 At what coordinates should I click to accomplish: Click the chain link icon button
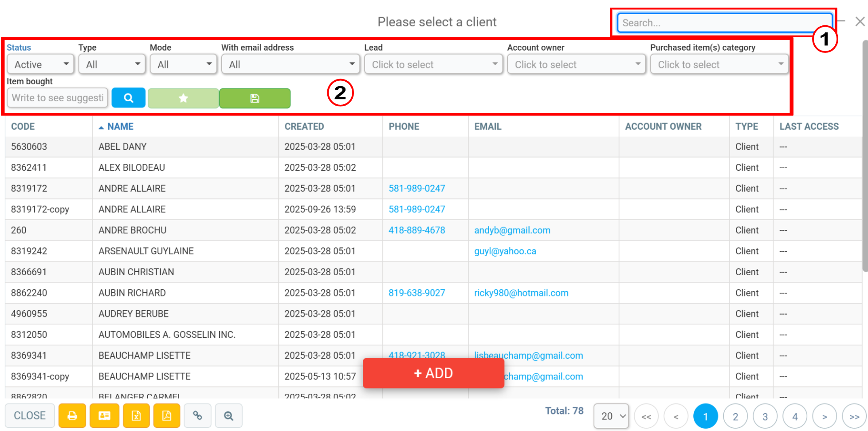click(x=197, y=415)
